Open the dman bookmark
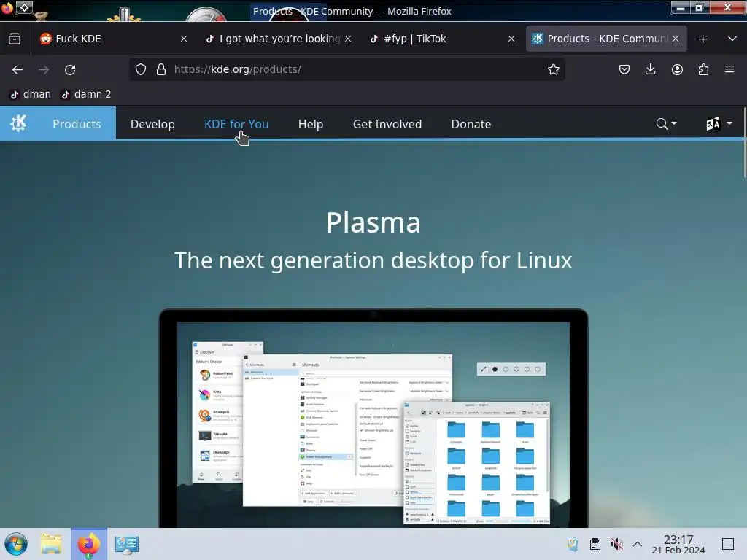747x560 pixels. coord(31,94)
